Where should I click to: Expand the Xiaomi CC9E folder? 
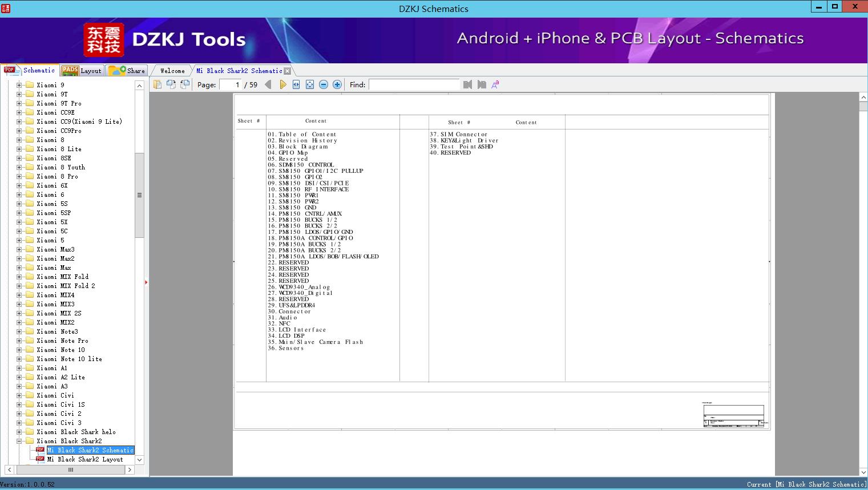[19, 112]
